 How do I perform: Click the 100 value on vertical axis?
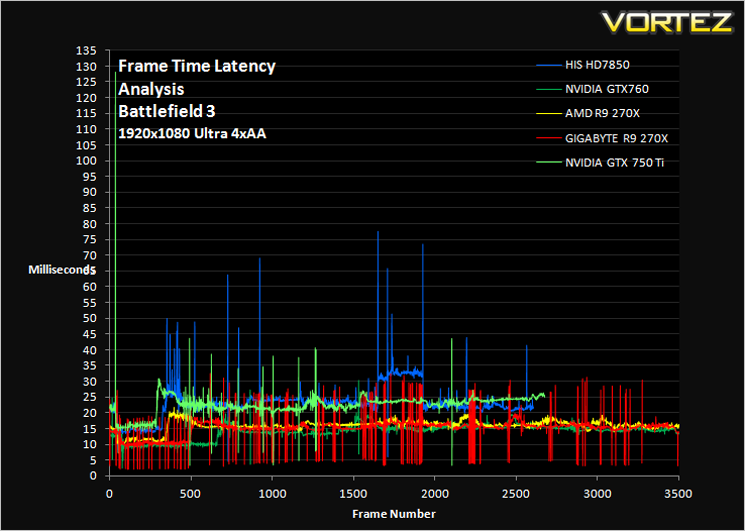click(89, 161)
